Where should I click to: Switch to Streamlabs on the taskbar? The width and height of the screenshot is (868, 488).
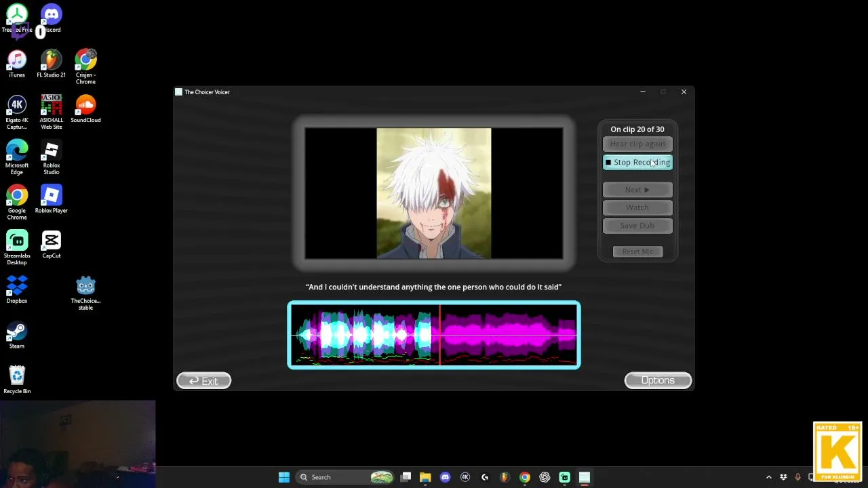(x=564, y=477)
